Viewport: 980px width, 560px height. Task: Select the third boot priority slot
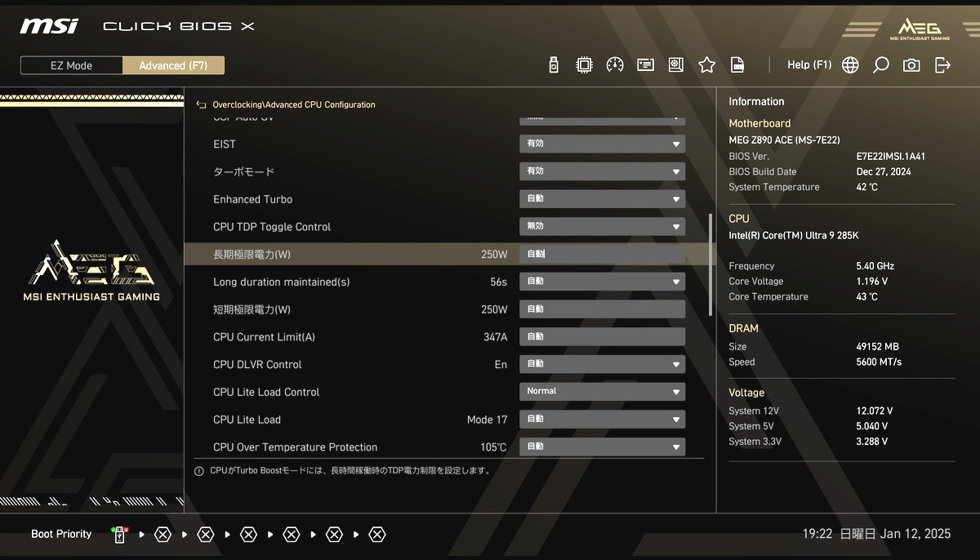(206, 535)
